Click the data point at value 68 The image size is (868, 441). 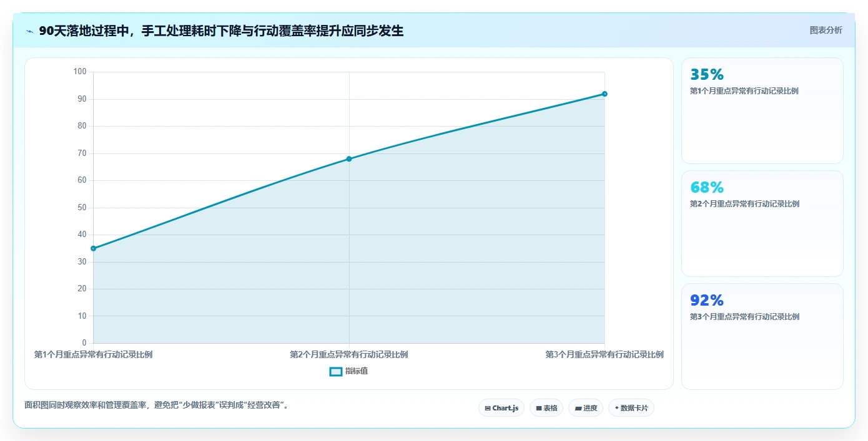[348, 159]
